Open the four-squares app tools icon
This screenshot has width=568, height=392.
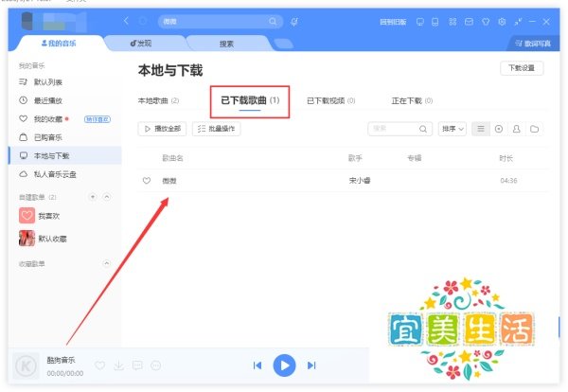(453, 22)
